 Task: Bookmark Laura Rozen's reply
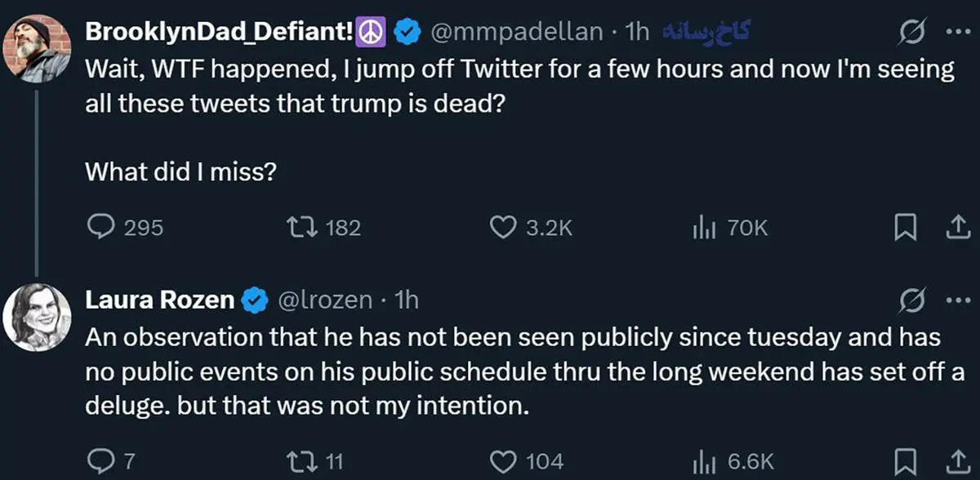tap(903, 461)
